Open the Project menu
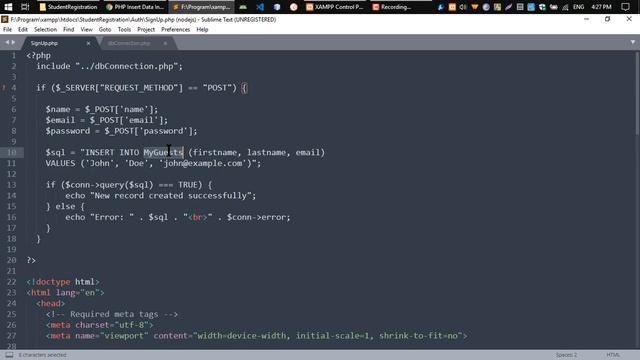Image resolution: width=640 pixels, height=360 pixels. [146, 29]
